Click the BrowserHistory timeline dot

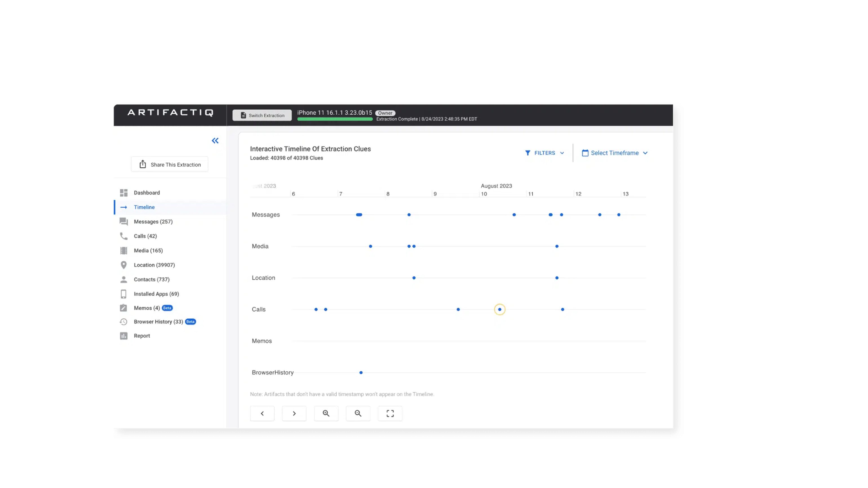pos(361,372)
